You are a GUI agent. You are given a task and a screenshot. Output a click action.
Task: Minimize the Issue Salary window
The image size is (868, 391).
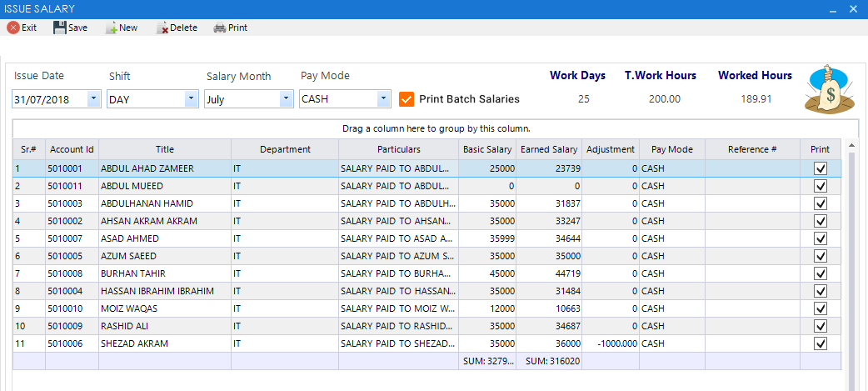click(832, 9)
